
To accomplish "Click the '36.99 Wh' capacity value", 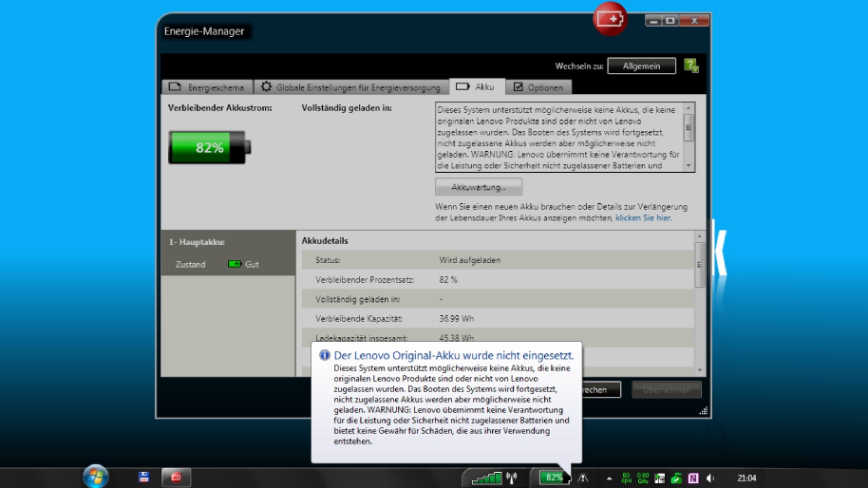I will tap(456, 319).
